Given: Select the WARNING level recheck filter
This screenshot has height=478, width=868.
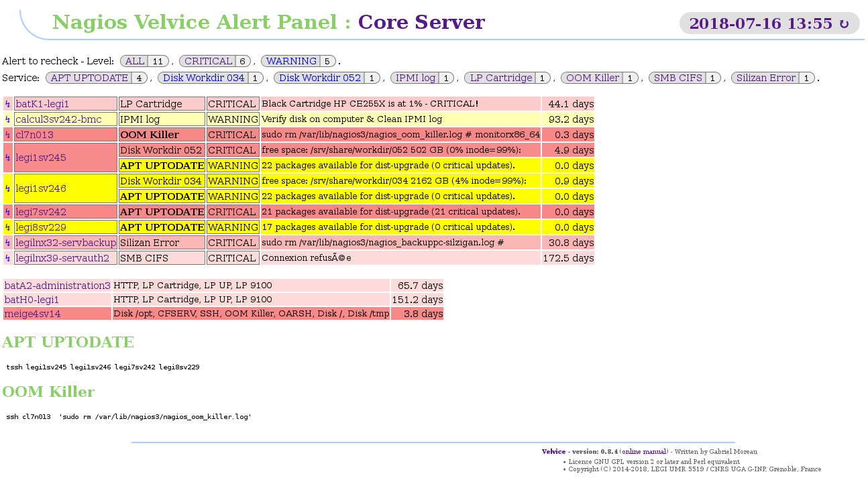Looking at the screenshot, I should 291,61.
